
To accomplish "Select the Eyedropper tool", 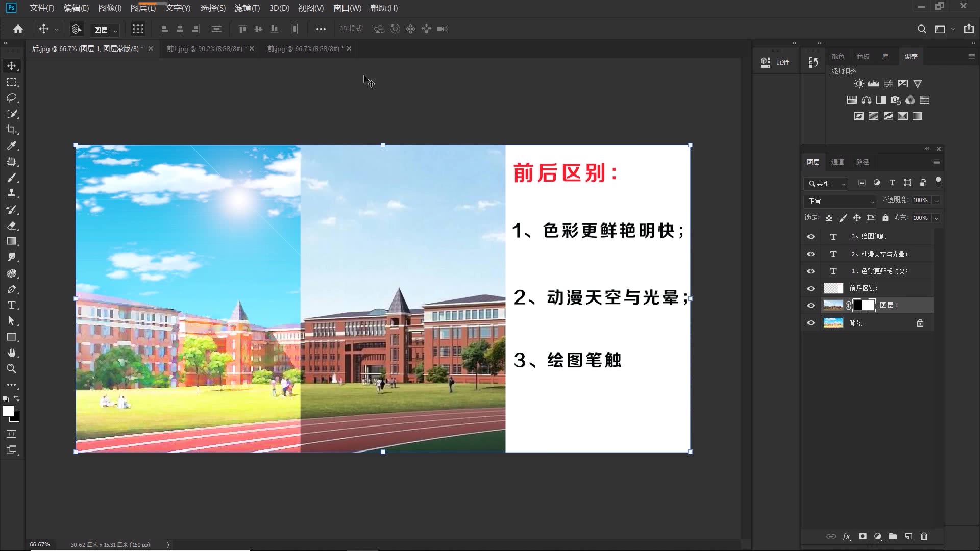I will coord(12,146).
